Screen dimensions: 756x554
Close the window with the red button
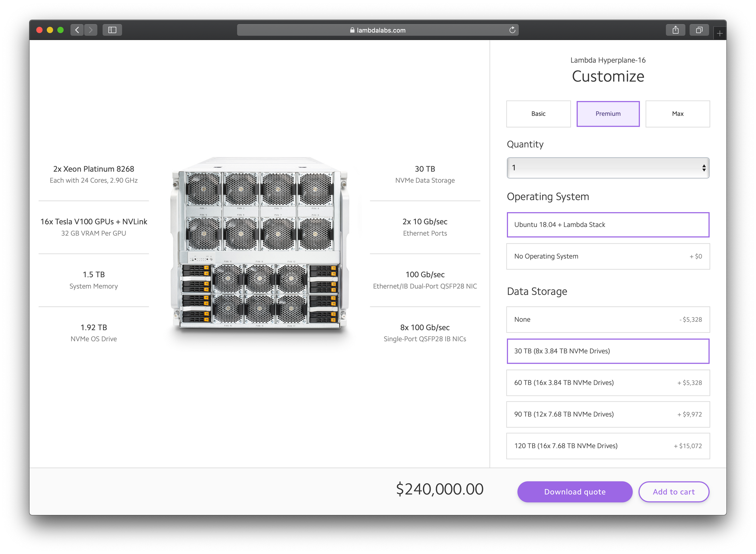click(x=39, y=30)
